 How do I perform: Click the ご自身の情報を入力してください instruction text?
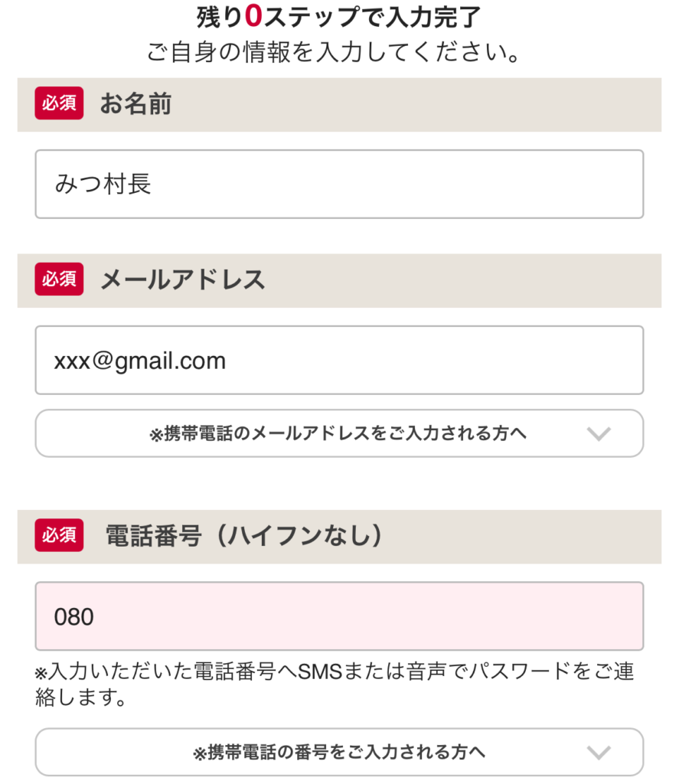coord(335,54)
